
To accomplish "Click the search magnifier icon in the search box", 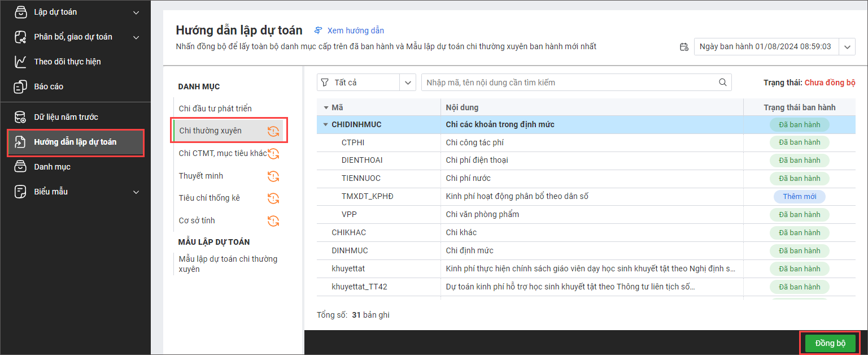I will 722,83.
